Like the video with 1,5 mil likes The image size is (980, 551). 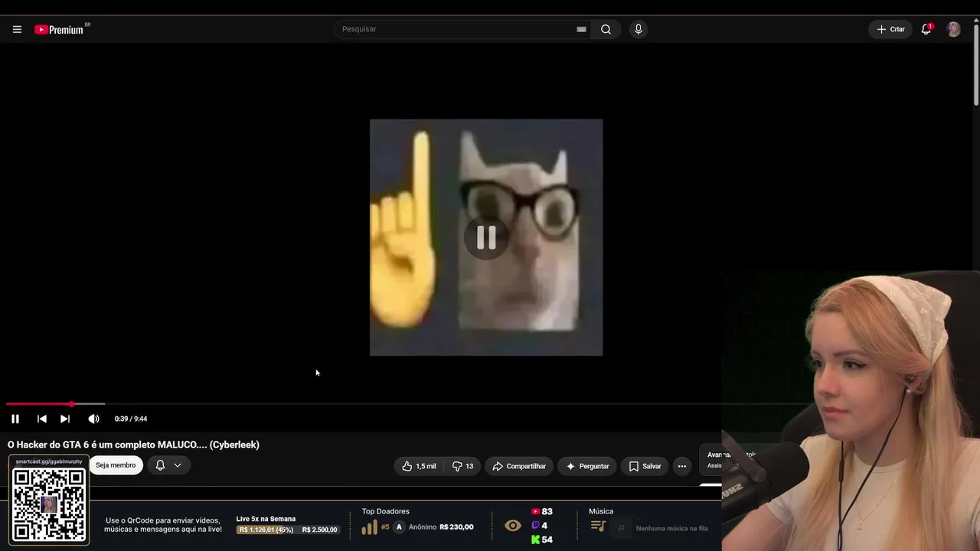[419, 466]
